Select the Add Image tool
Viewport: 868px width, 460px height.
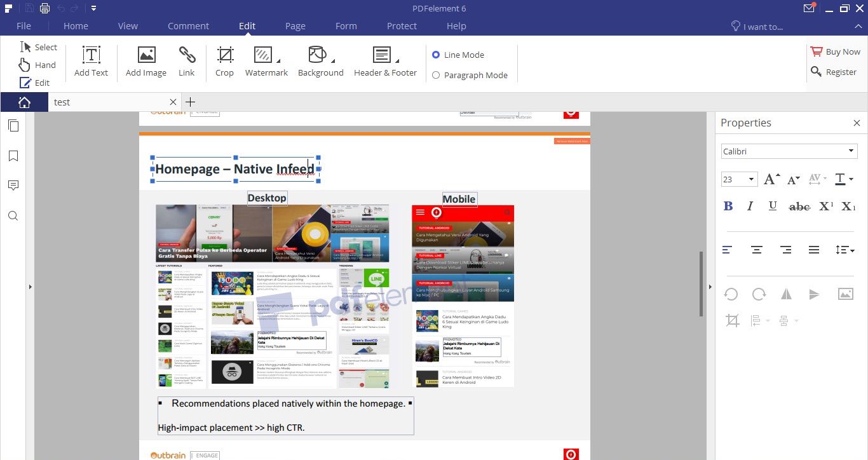[x=146, y=62]
